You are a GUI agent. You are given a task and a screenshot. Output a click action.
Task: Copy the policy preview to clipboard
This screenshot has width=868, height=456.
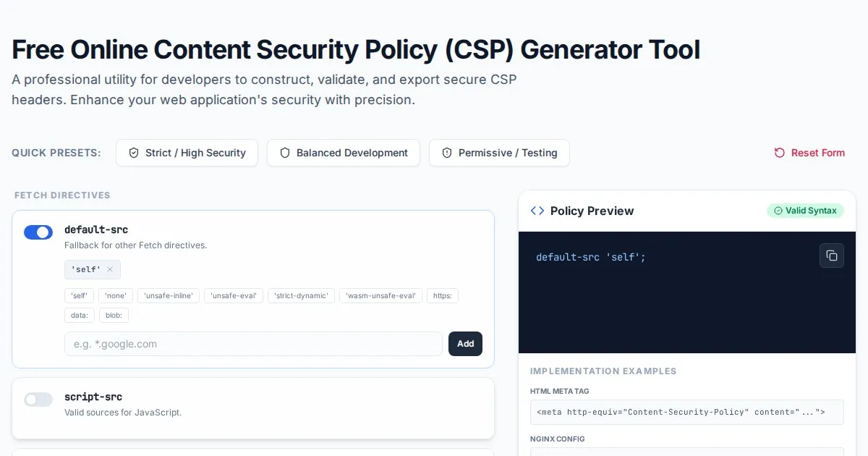(x=831, y=256)
